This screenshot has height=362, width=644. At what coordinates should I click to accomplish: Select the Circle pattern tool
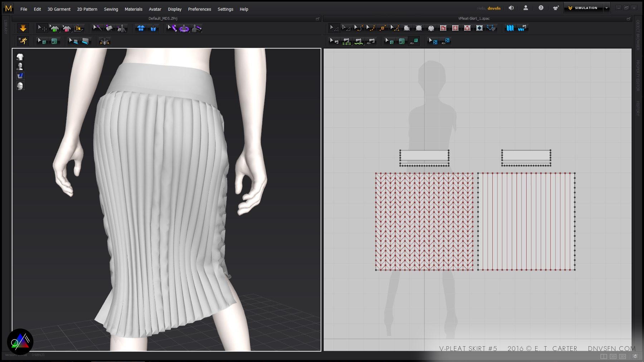click(x=431, y=28)
